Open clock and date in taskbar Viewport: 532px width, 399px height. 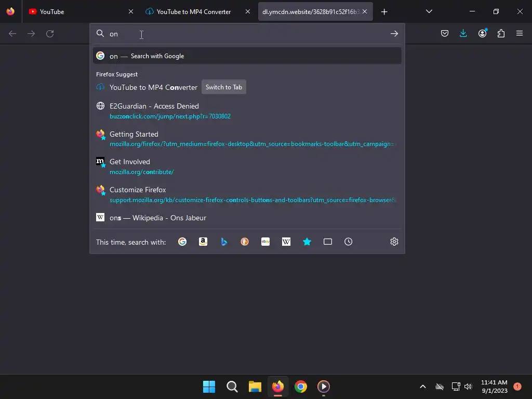[x=494, y=387]
